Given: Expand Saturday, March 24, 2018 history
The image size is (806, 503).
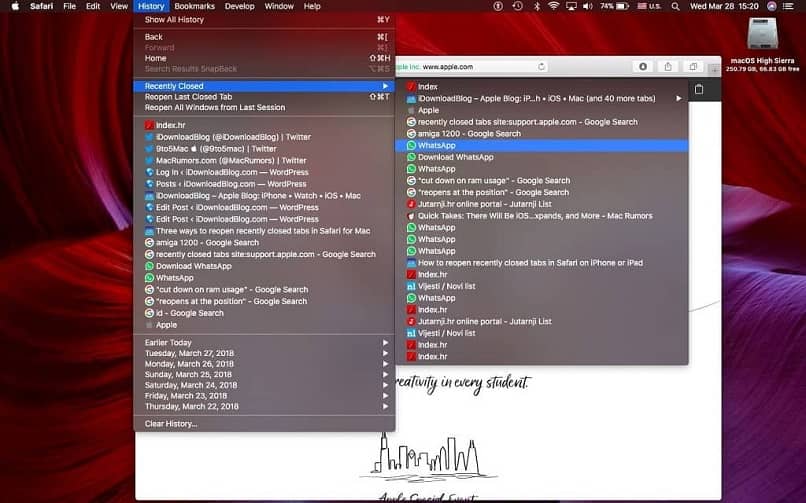Looking at the screenshot, I should pos(264,385).
